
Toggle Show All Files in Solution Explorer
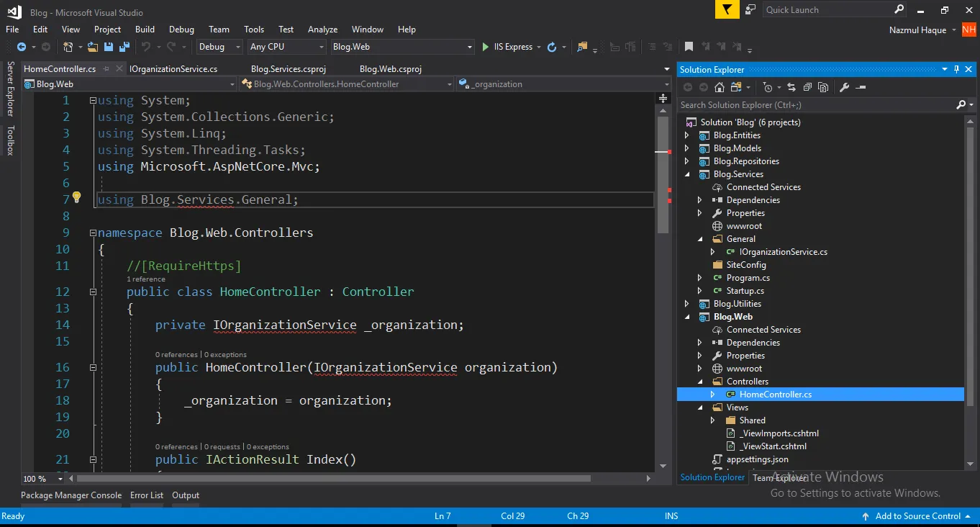[823, 87]
